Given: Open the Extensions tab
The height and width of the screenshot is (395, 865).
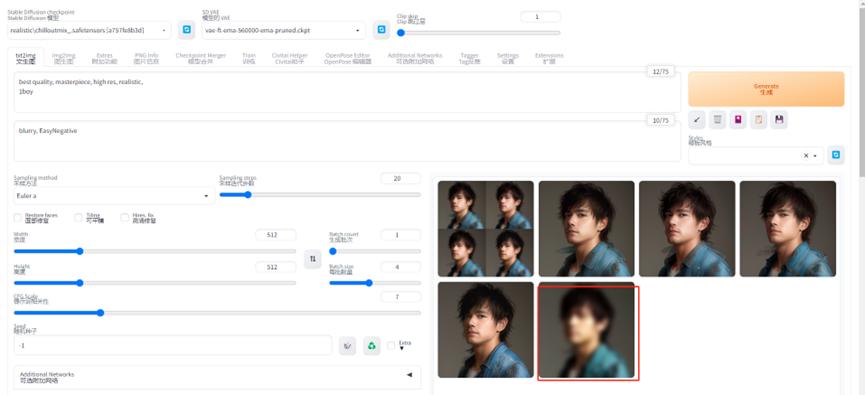Looking at the screenshot, I should 549,58.
